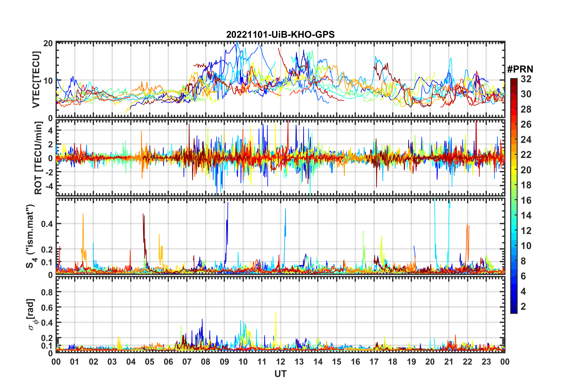Click the 05 hour tick on UT axis
Image resolution: width=561 pixels, height=392 pixels.
[x=150, y=362]
